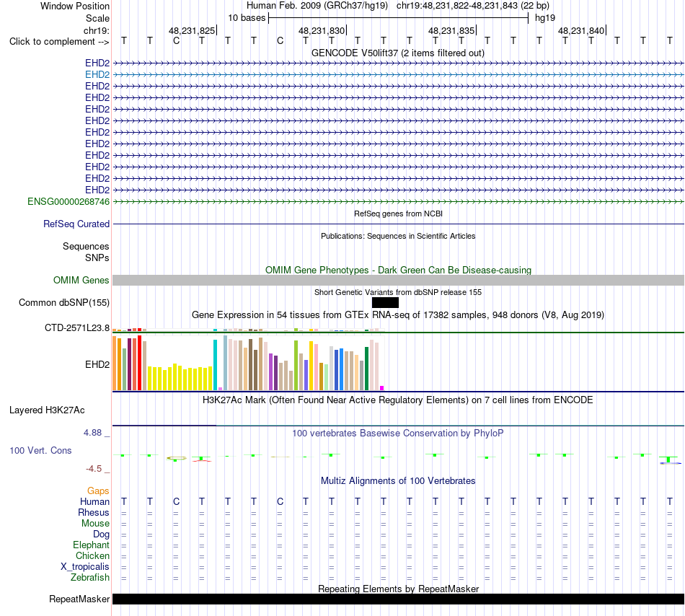Open 'Gene Expression in 54 tissues' GTEx title
685x616 pixels.
point(398,315)
